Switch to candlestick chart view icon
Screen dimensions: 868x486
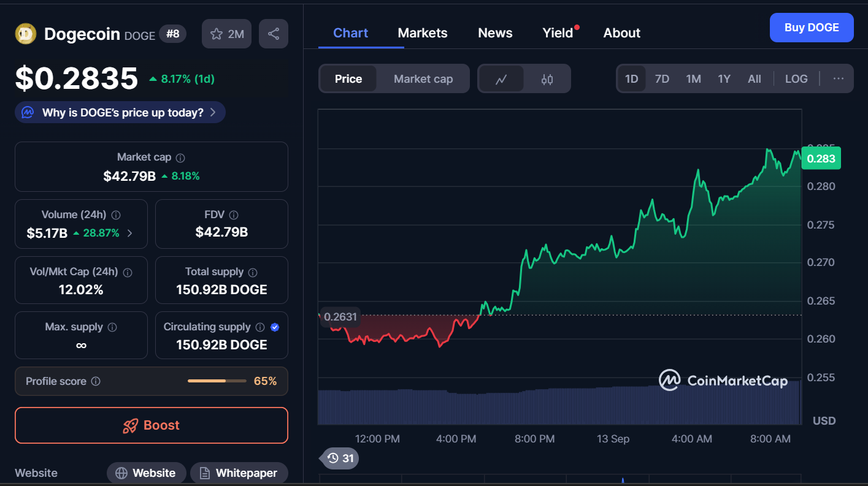point(547,79)
